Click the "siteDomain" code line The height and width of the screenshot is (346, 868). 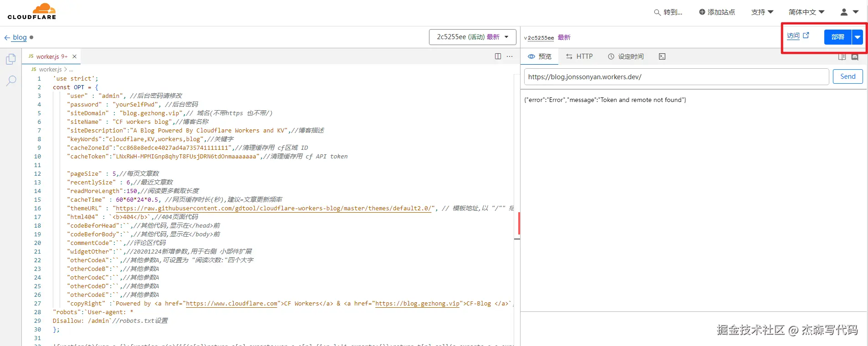tap(169, 113)
